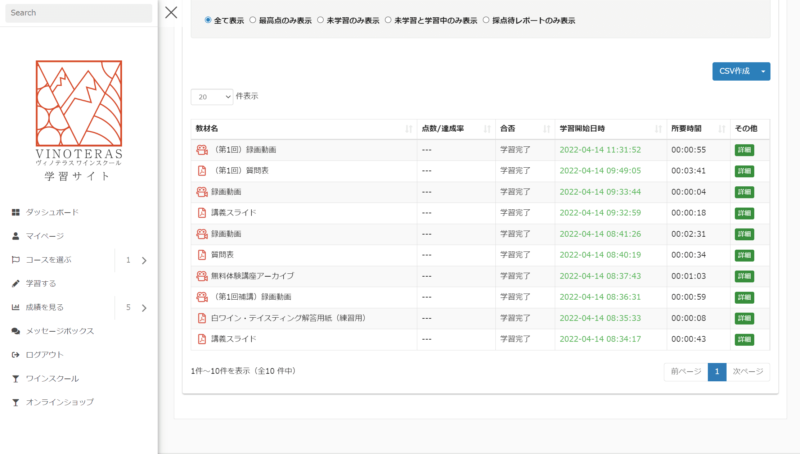Go to 学習する in sidebar
Image resolution: width=800 pixels, height=454 pixels.
point(41,283)
